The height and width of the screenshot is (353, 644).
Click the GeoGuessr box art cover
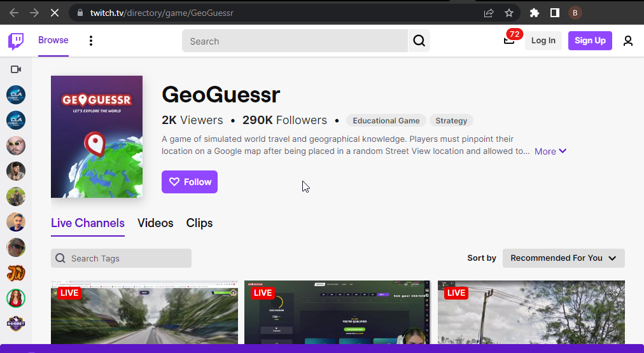pos(97,137)
